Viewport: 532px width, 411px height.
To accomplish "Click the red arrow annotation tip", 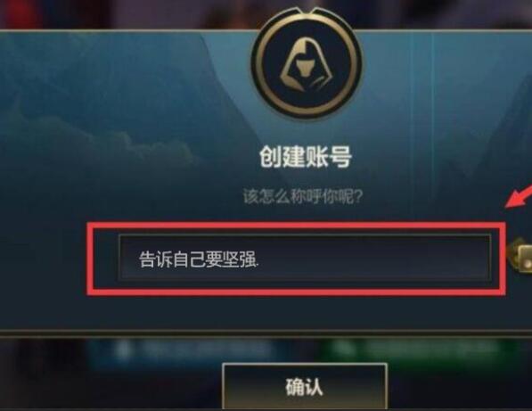I will coord(508,205).
